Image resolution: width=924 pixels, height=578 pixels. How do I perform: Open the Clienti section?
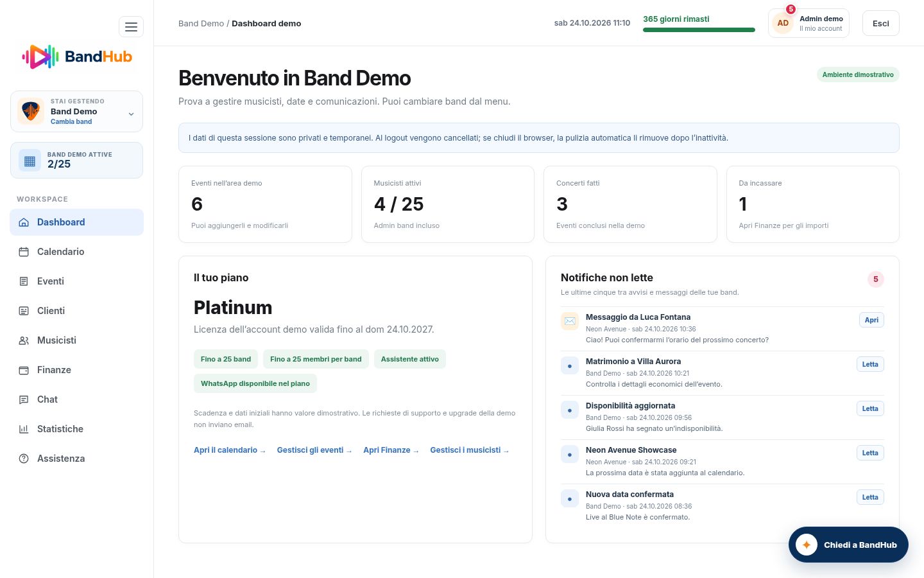(76, 311)
